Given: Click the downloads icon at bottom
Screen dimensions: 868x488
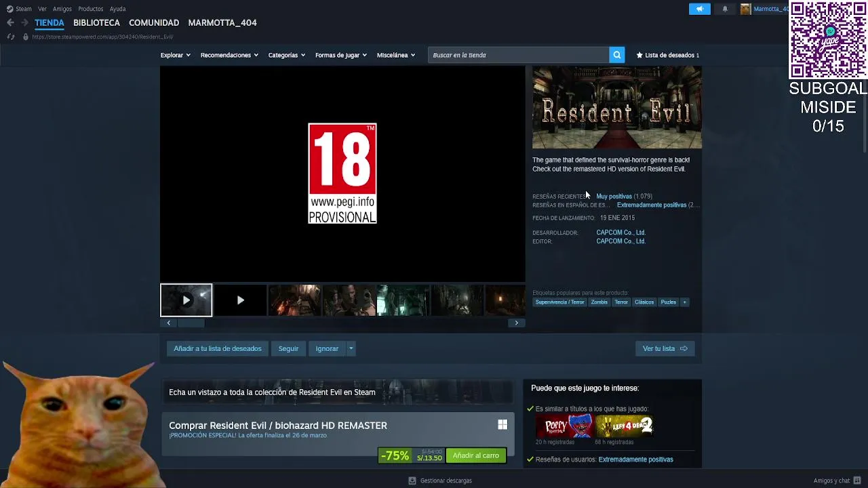Looking at the screenshot, I should point(412,481).
